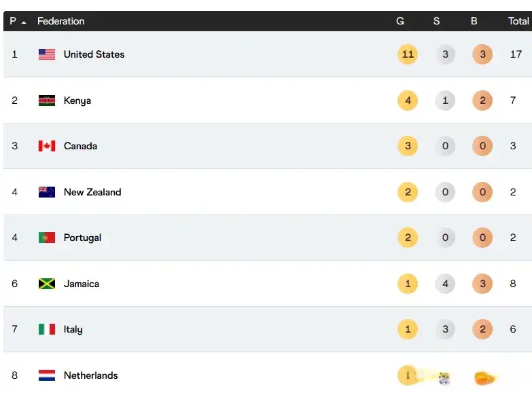Sort by the B bronze column header

coord(474,21)
